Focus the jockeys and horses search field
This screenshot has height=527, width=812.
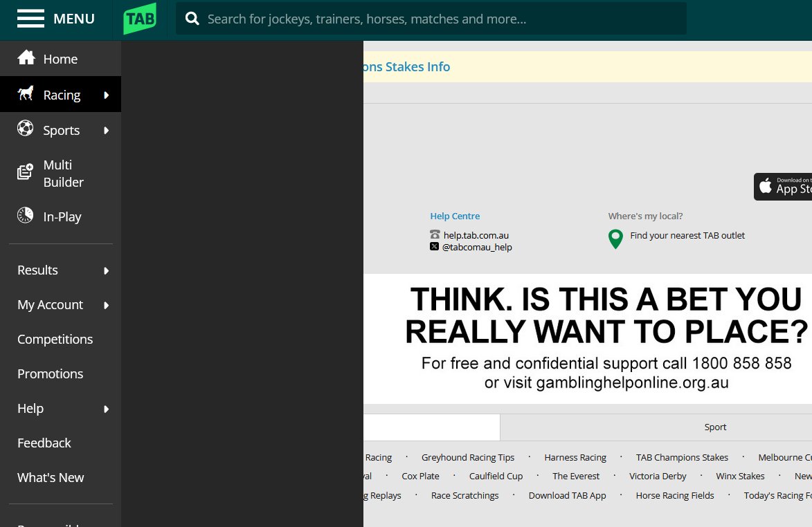[431, 19]
